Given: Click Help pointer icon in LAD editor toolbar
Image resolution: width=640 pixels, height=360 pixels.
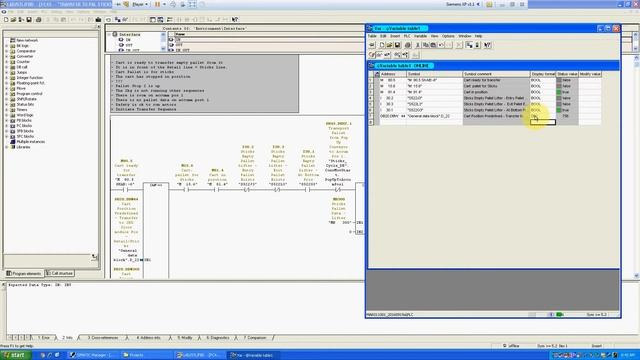Looking at the screenshot, I should tap(235, 20).
